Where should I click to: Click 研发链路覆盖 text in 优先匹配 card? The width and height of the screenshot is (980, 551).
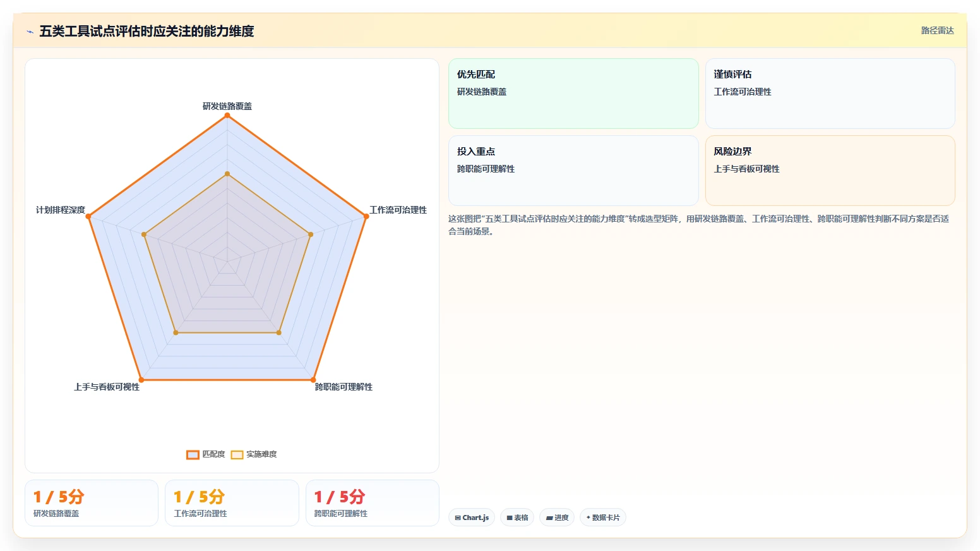click(x=482, y=92)
